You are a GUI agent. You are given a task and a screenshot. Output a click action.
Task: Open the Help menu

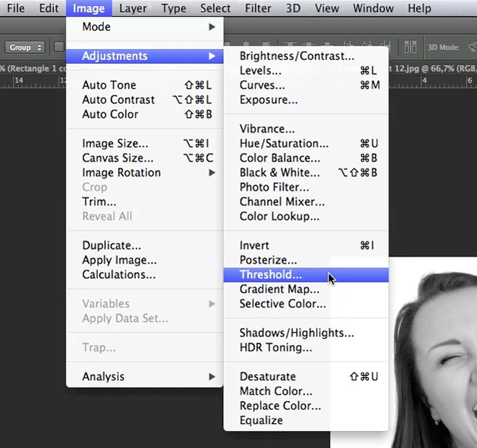tap(419, 8)
